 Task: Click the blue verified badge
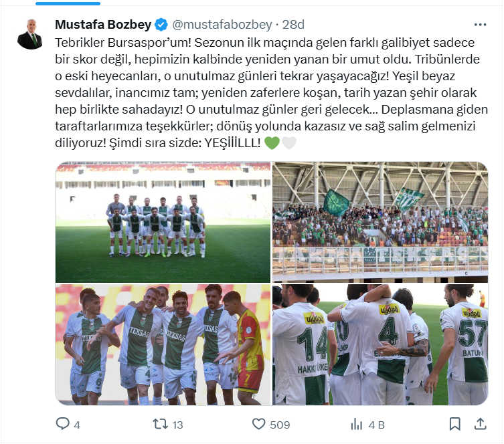point(161,25)
